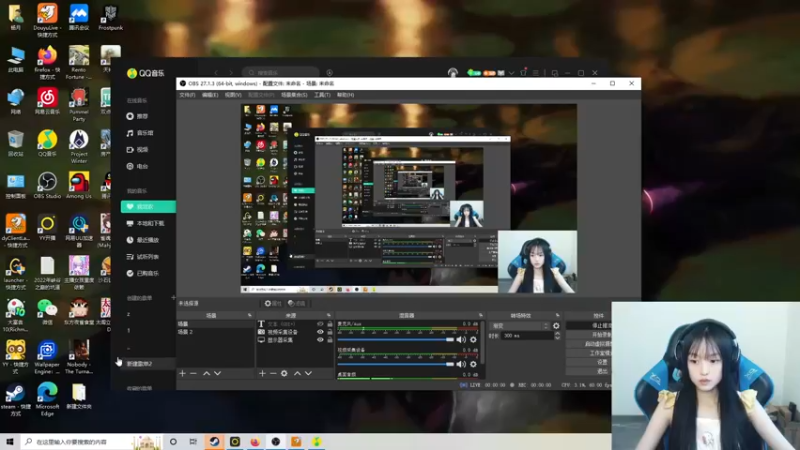Open DouyuLive desktop shortcut
The height and width of the screenshot is (450, 800).
tap(47, 20)
